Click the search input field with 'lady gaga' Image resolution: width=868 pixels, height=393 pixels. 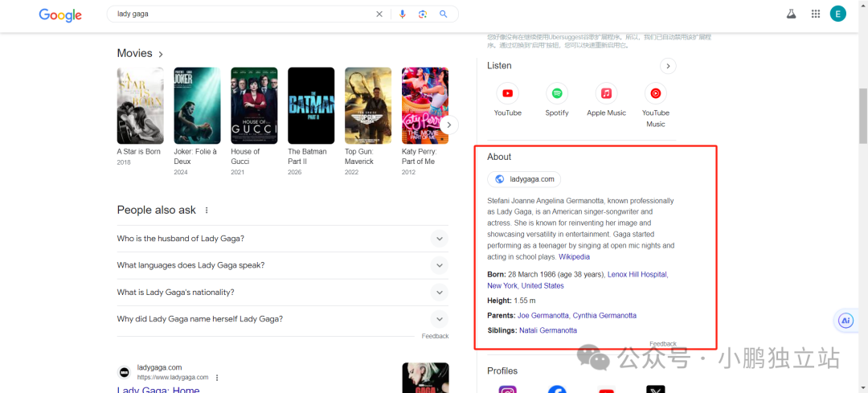244,14
